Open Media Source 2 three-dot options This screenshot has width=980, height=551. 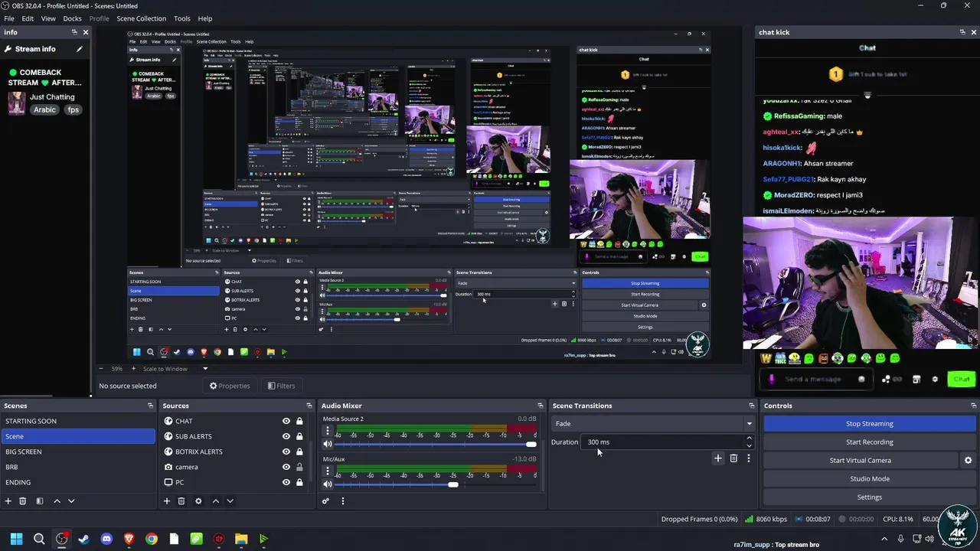pos(328,431)
